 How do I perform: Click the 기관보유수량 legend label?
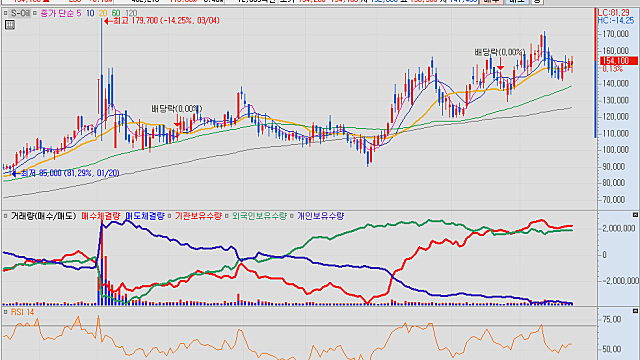click(198, 216)
